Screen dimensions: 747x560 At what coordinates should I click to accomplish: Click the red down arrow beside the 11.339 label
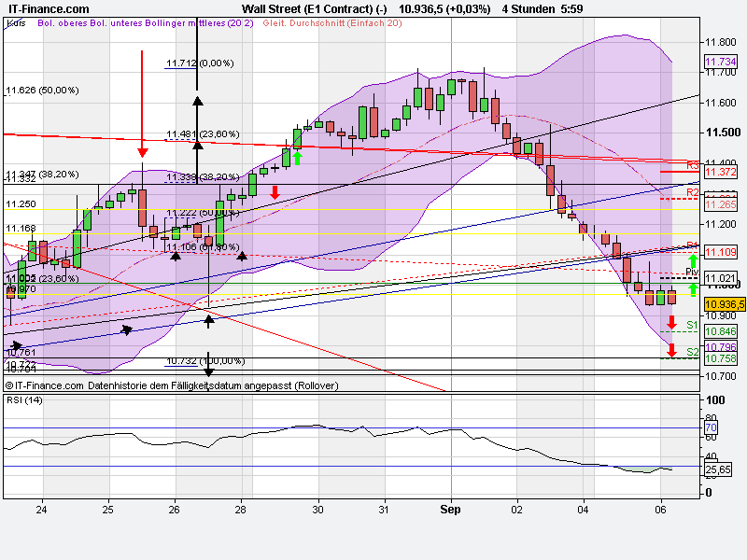(x=275, y=191)
